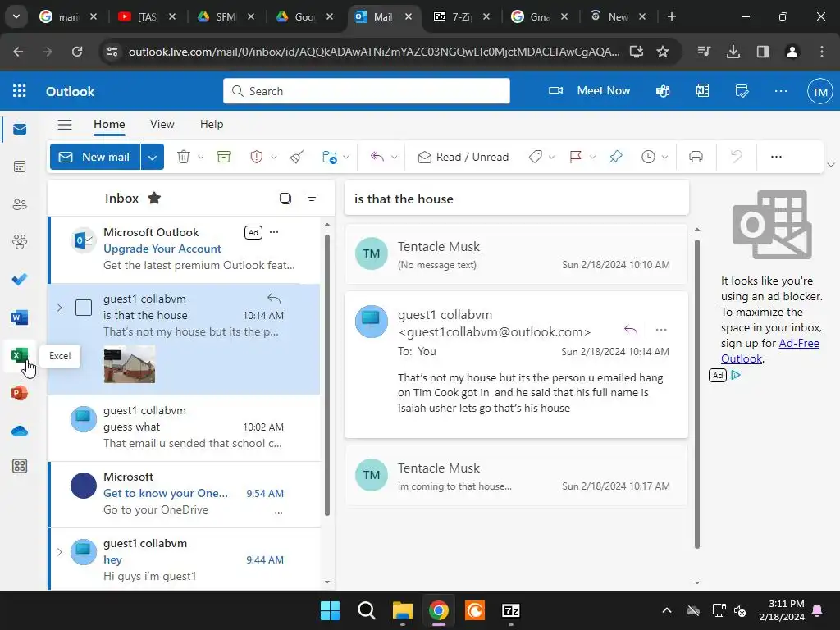Switch to the Gmail browser tab

(x=540, y=17)
